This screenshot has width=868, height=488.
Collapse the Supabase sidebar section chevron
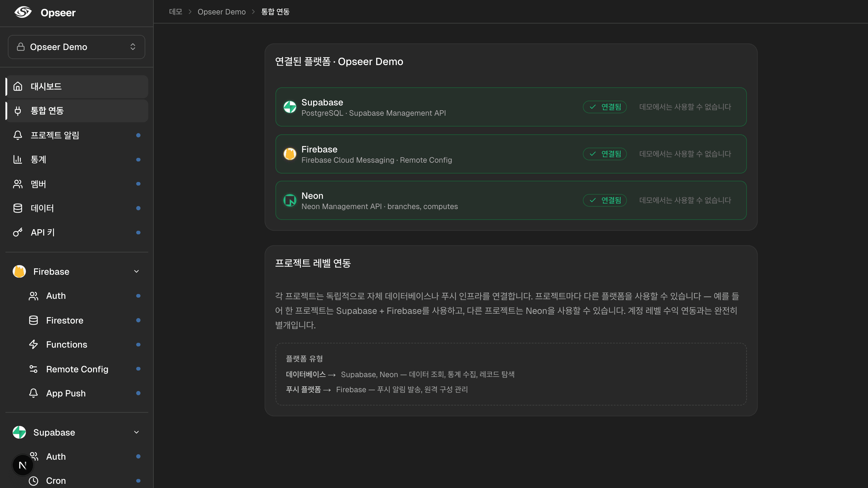137,433
